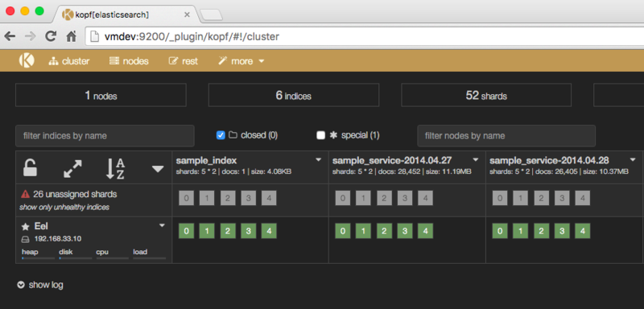Click the sample_service-2014.04.28 index name
Screen dimensions: 644x309
click(549, 160)
